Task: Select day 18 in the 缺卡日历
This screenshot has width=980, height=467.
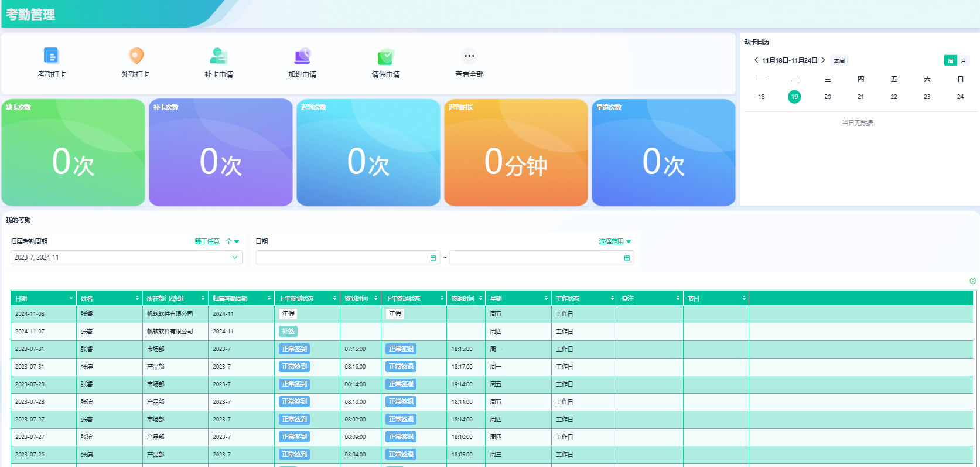Action: (x=762, y=97)
